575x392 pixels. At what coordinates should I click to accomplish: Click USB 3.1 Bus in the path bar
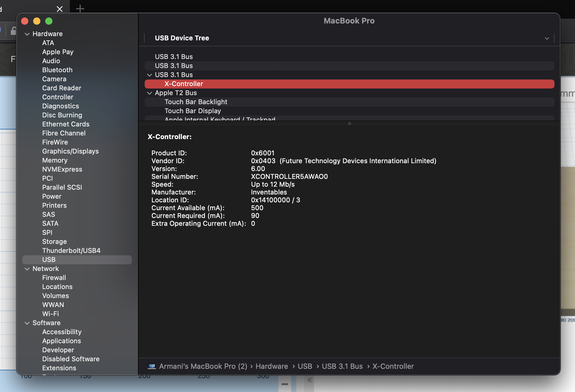coord(342,366)
